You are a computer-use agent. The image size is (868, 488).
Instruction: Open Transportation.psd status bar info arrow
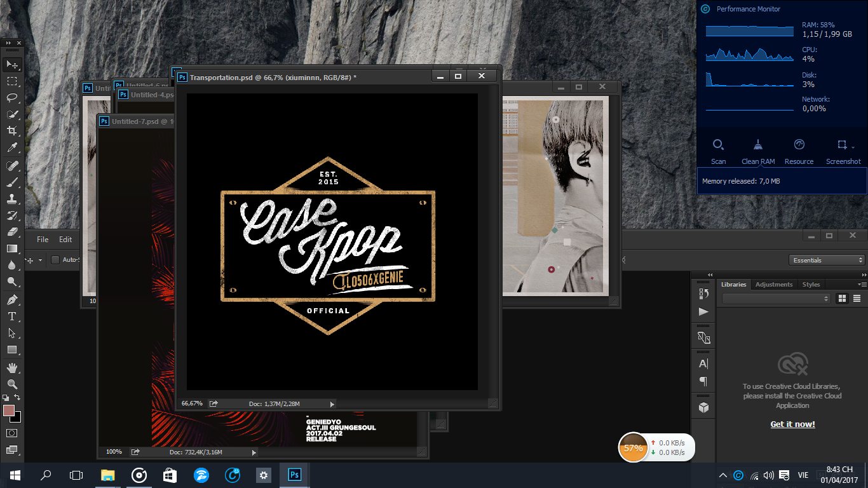click(x=332, y=403)
